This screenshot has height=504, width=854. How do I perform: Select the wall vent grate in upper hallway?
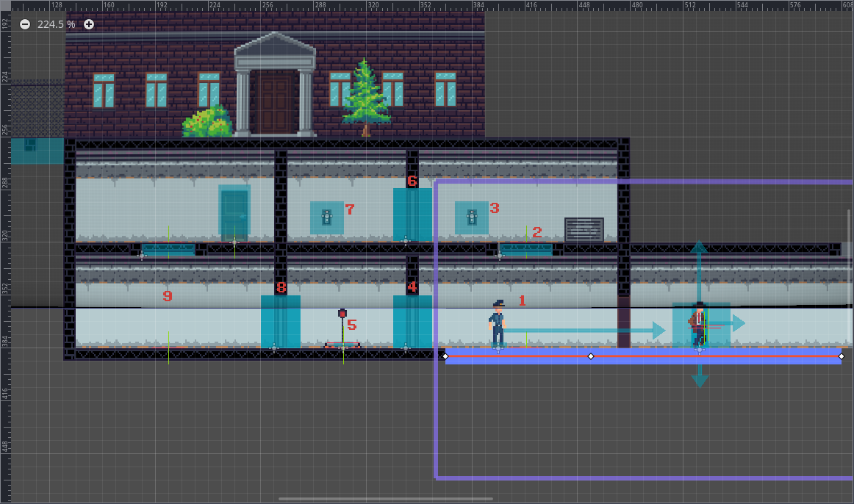584,229
